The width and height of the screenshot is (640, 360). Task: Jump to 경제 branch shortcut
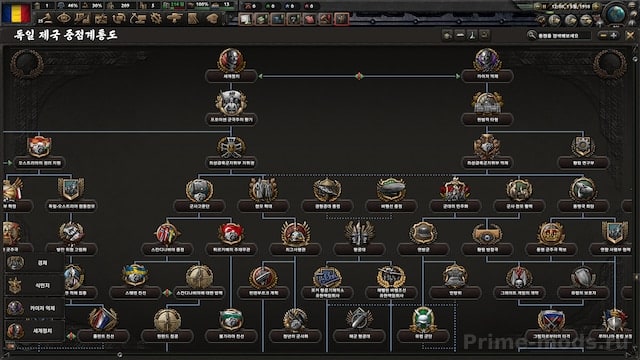[35, 263]
